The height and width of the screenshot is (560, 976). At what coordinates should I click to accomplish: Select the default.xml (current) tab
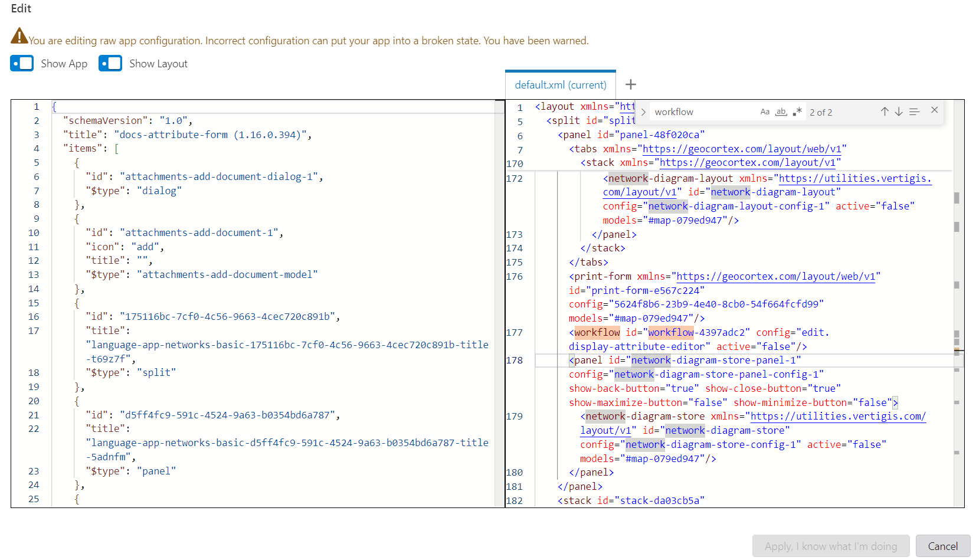click(x=559, y=84)
